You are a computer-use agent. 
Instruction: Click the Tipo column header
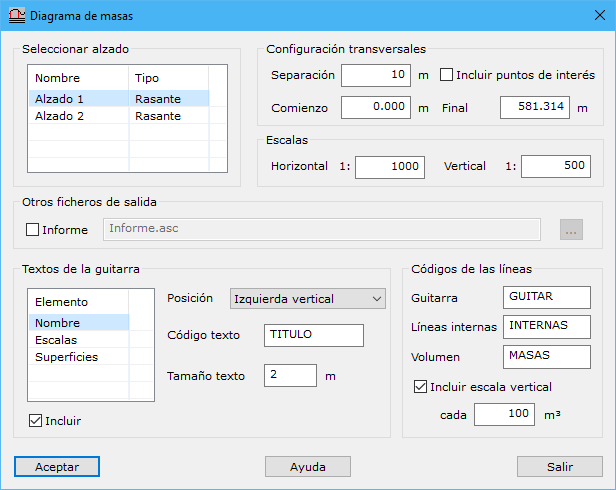pos(169,78)
